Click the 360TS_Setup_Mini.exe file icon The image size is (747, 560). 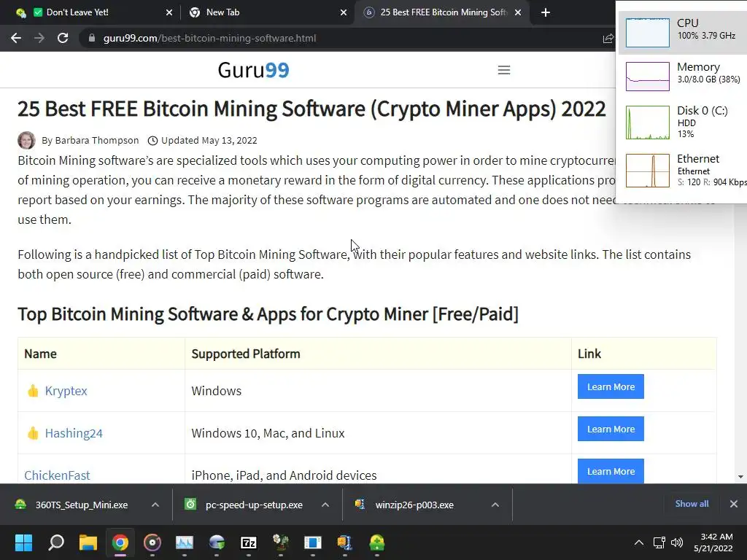coord(20,505)
